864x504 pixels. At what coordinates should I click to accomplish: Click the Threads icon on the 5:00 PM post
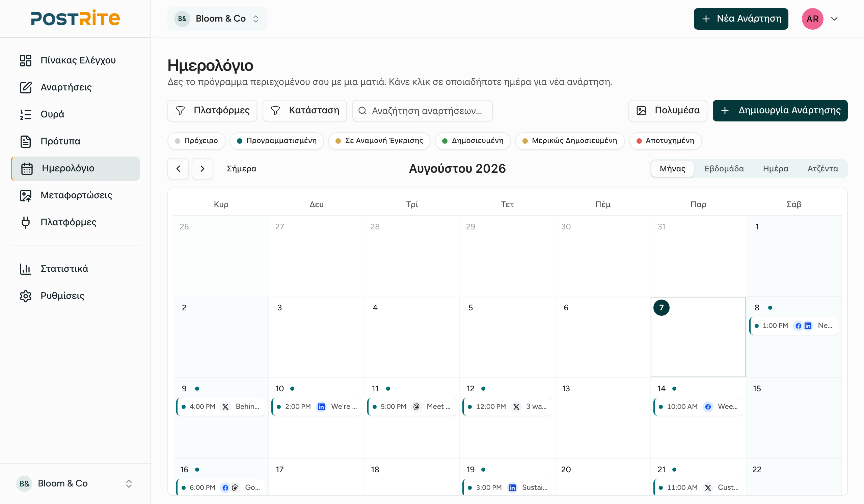click(x=416, y=407)
